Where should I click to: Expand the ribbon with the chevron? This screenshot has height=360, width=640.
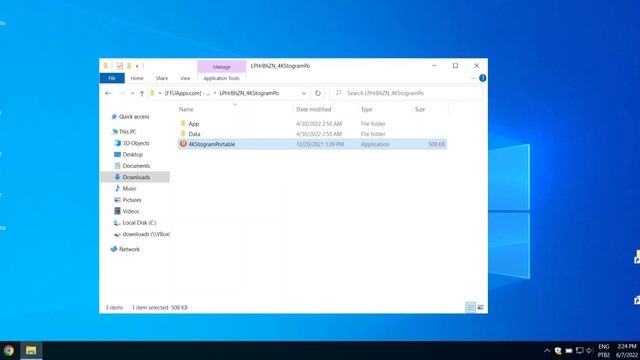tap(473, 78)
